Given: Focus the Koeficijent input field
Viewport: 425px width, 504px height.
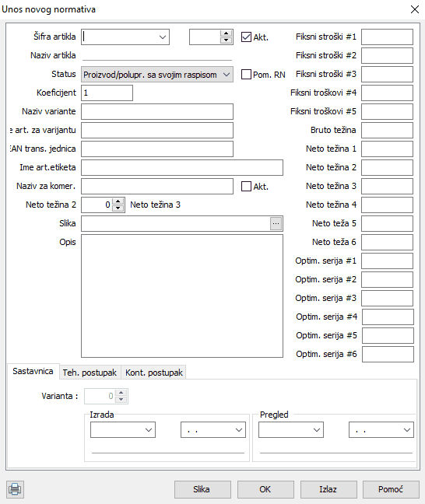Looking at the screenshot, I should point(107,93).
